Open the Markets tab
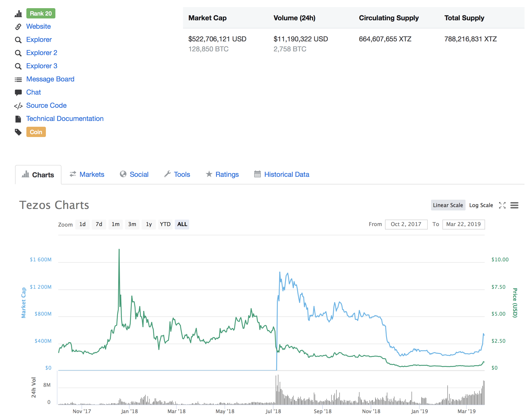This screenshot has width=529, height=420. [87, 174]
